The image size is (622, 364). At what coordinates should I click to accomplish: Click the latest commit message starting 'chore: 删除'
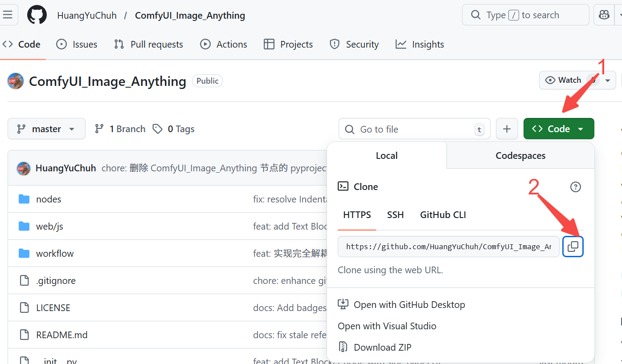[x=214, y=168]
